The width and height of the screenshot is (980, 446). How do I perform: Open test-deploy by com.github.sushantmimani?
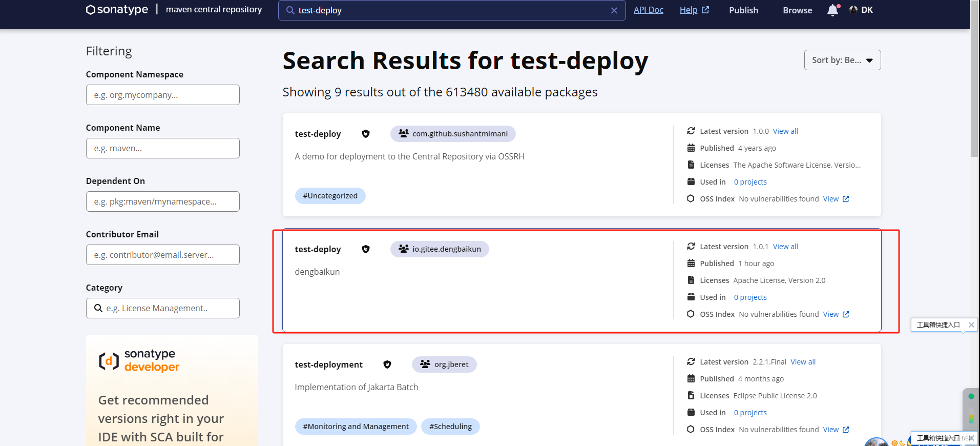(x=318, y=134)
